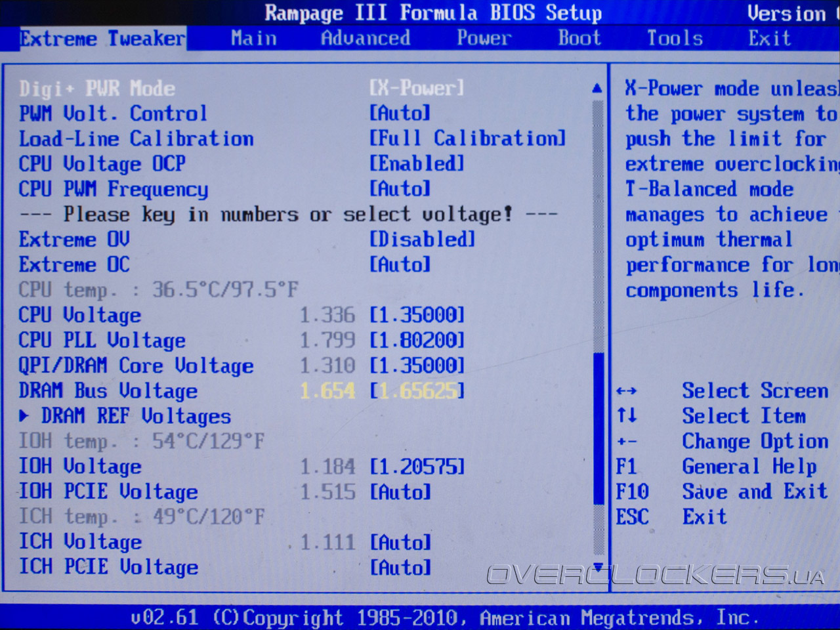Click the ESC Exit key hint

pos(671,517)
